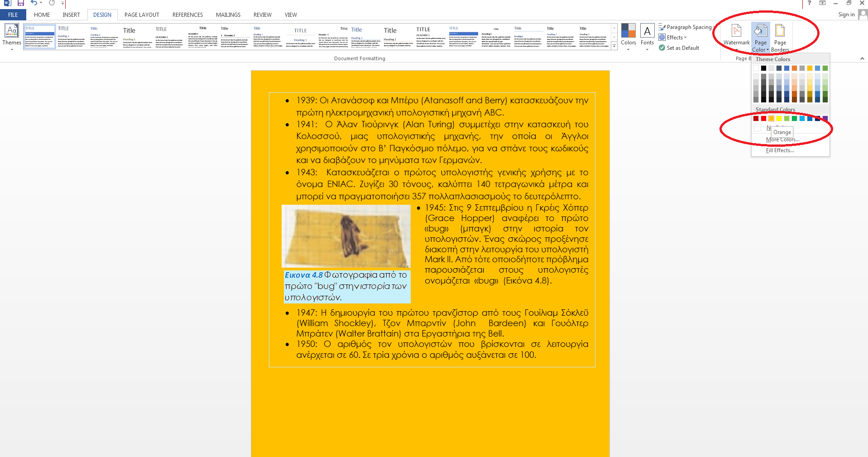Screen dimensions: 868x457
Task: Select the first document formatting style thumbnail
Action: point(39,37)
